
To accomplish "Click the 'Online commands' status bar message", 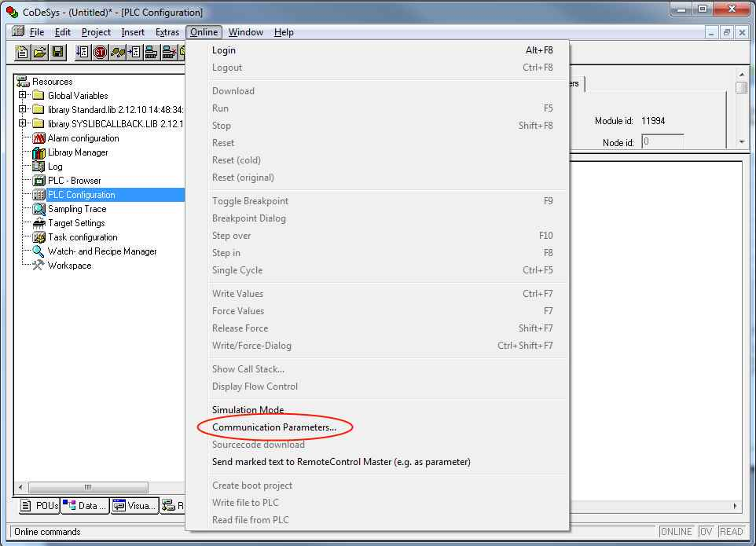I will 47,532.
